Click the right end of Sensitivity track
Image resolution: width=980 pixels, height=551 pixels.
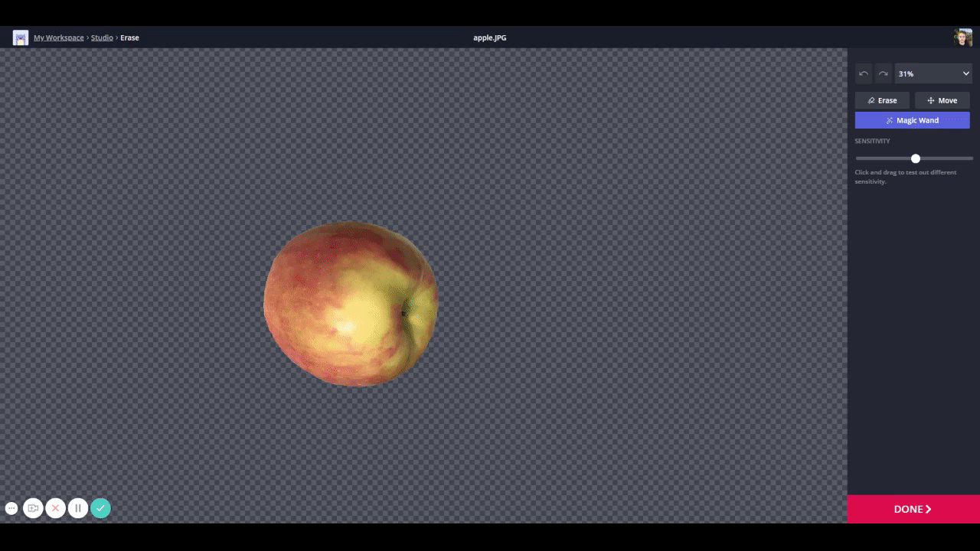(970, 158)
